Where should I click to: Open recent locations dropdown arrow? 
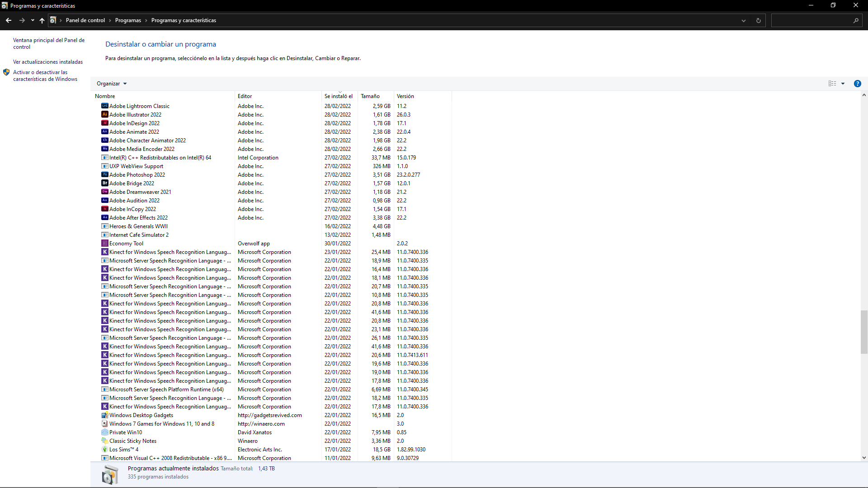[x=33, y=20]
